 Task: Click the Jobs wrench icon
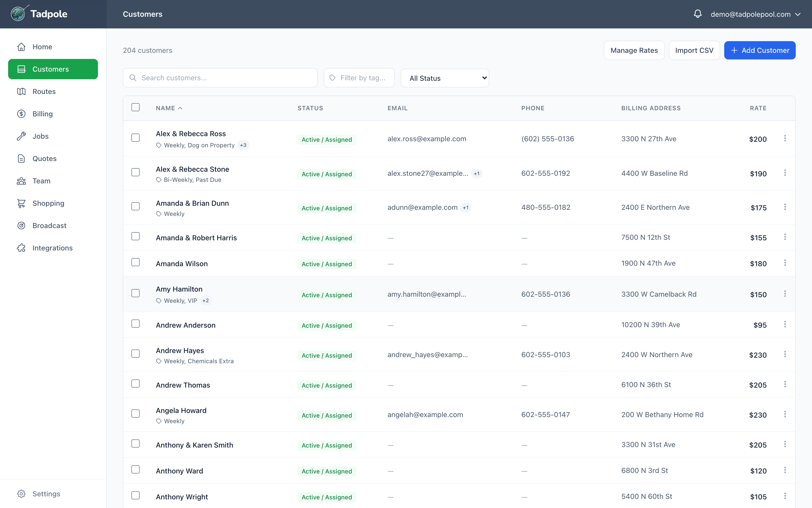(21, 136)
